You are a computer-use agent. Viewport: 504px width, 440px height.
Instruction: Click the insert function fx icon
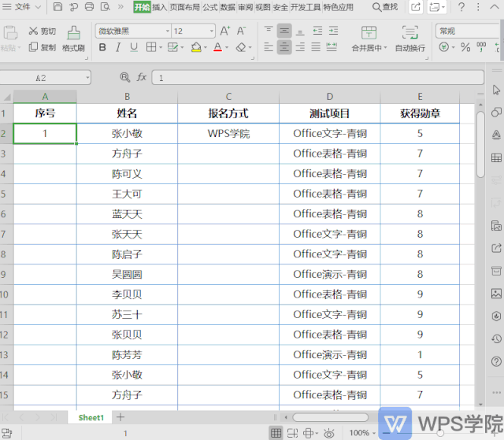point(142,77)
